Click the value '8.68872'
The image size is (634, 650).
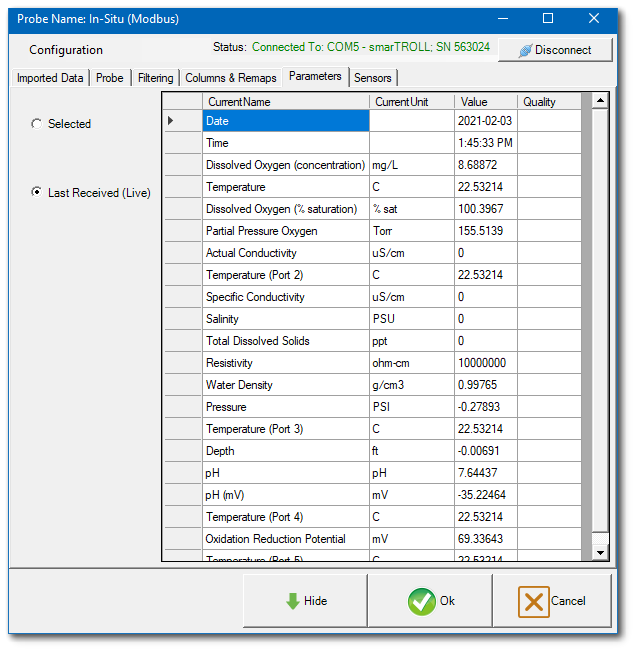pos(486,165)
